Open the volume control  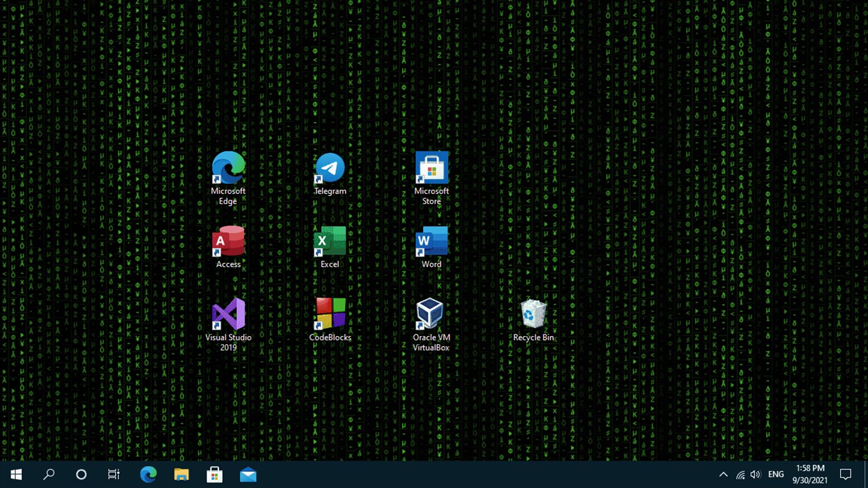coord(754,474)
